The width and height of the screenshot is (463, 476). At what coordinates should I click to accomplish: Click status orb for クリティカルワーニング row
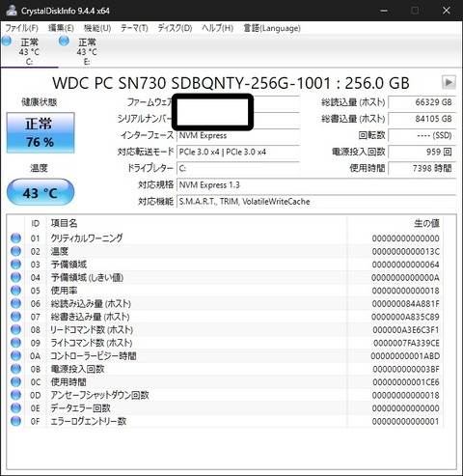(x=15, y=238)
